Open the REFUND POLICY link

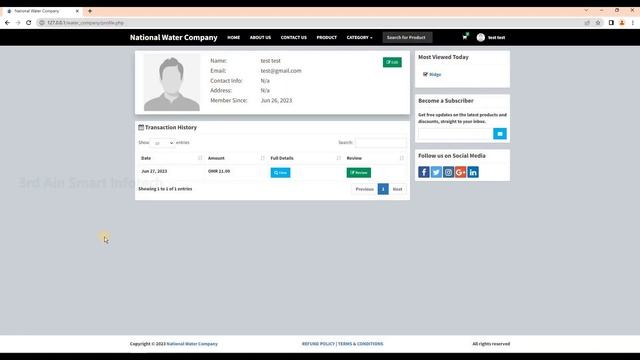point(318,344)
